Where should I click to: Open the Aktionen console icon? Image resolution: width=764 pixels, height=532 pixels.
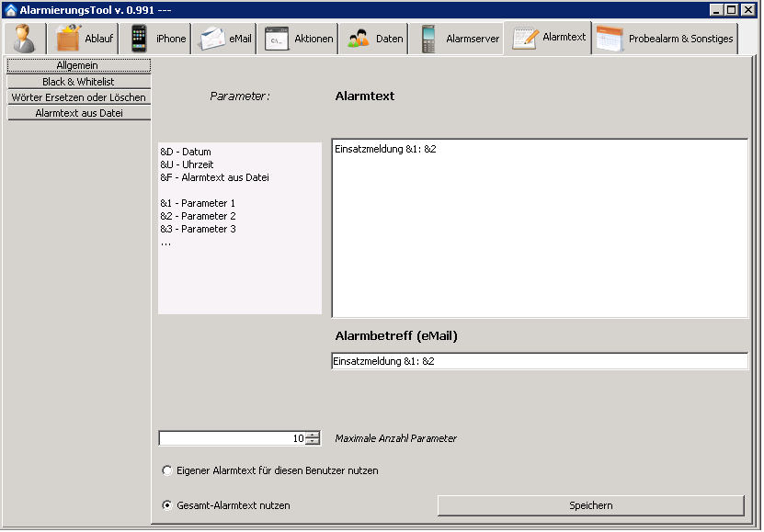(276, 39)
